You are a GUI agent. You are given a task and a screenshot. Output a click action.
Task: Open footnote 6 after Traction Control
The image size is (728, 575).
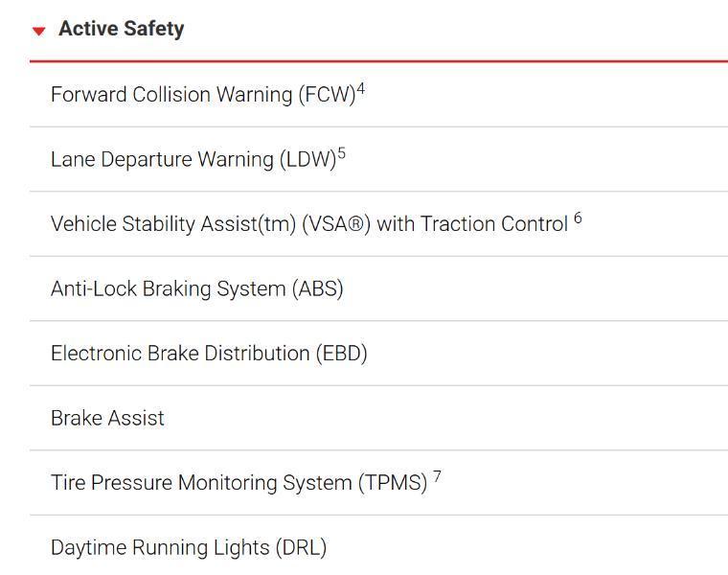pyautogui.click(x=578, y=218)
